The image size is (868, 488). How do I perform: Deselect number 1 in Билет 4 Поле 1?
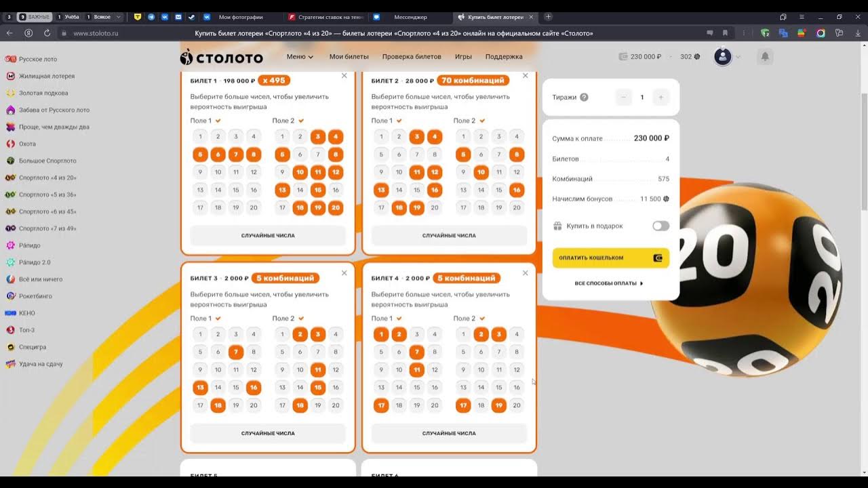tap(381, 334)
